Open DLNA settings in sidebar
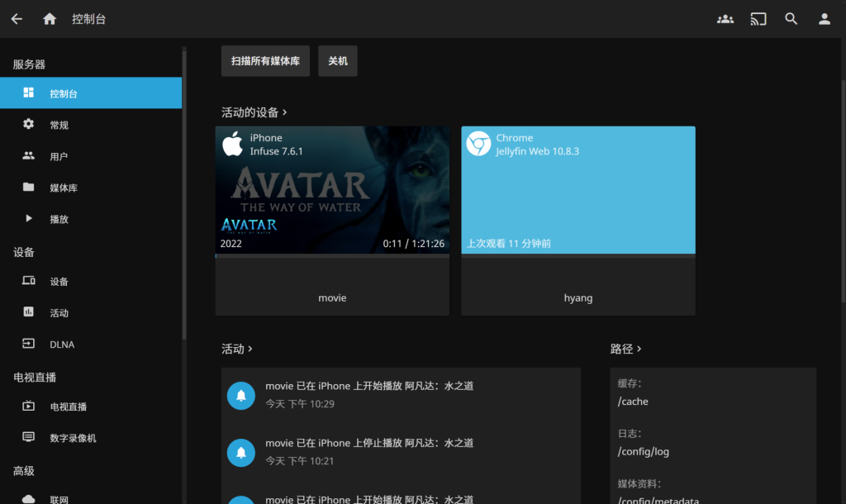 62,345
